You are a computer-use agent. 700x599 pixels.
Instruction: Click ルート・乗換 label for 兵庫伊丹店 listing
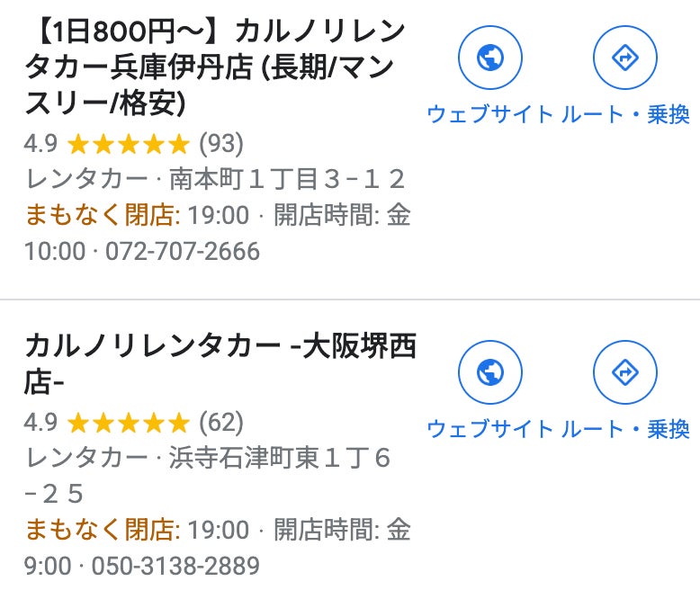pos(625,114)
